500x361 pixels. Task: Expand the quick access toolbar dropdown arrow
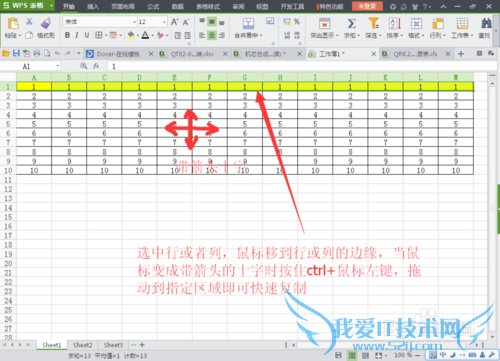(x=79, y=53)
